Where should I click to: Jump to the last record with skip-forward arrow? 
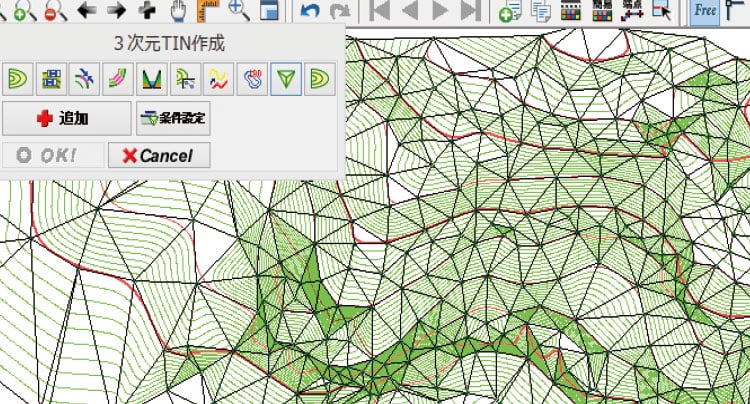coord(470,12)
